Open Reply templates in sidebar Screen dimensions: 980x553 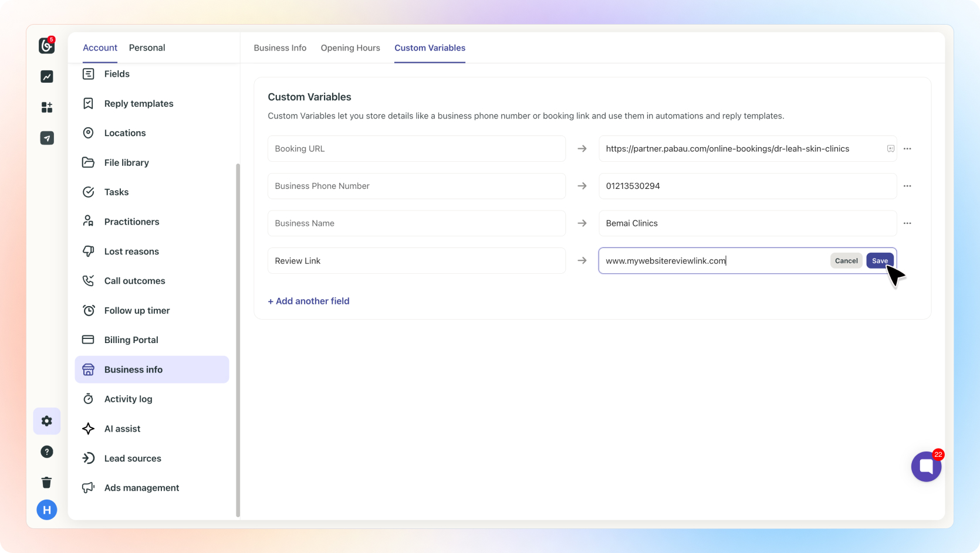point(138,104)
